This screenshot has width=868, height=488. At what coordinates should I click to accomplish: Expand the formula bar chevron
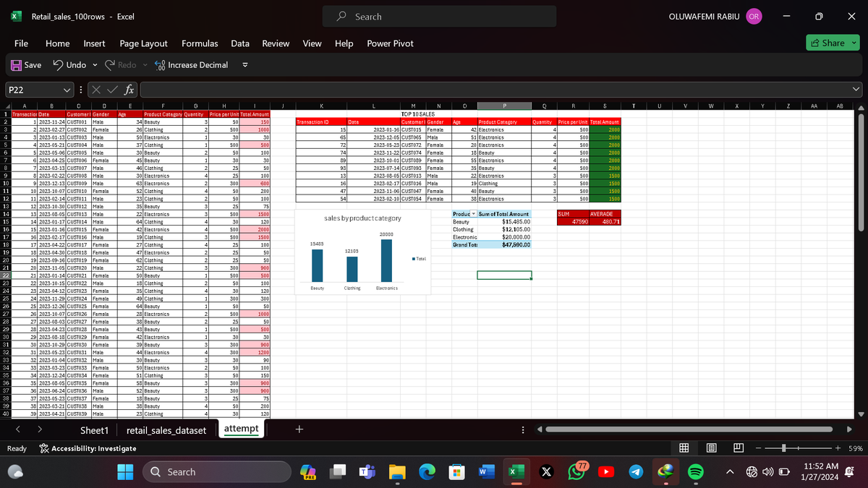tap(856, 90)
